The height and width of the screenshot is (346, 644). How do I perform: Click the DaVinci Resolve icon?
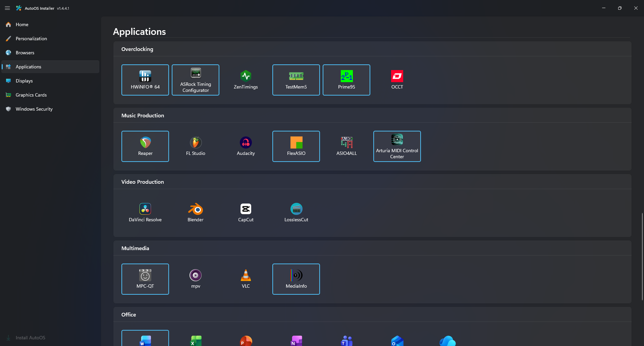(145, 209)
